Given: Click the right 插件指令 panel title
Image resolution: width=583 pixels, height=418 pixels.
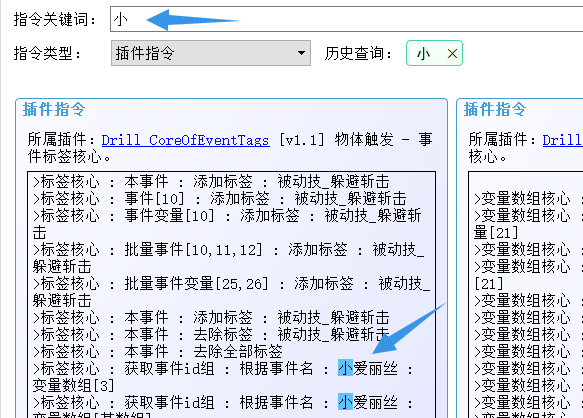Looking at the screenshot, I should coord(495,109).
